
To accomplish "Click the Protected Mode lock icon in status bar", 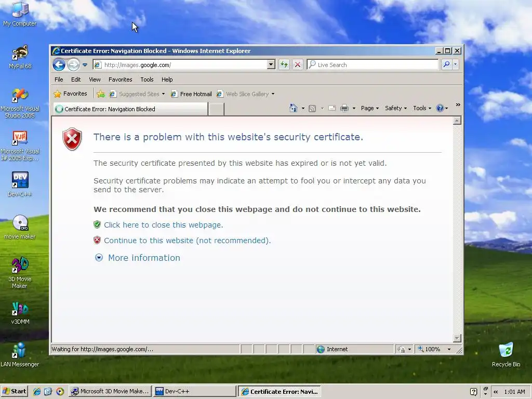I will tap(402, 349).
